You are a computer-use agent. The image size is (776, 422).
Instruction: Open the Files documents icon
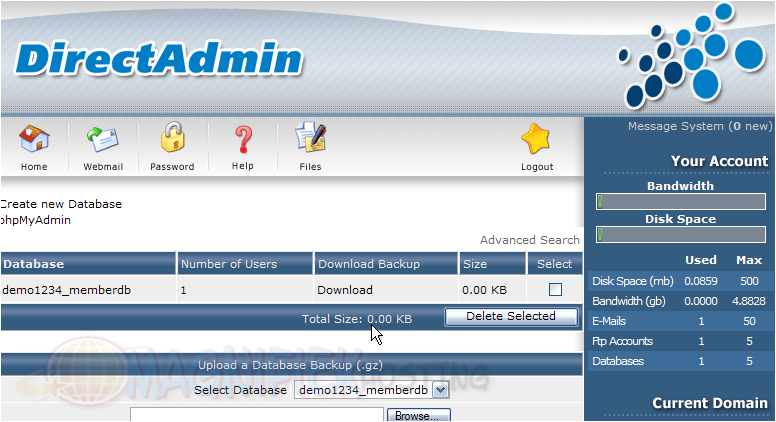tap(310, 137)
